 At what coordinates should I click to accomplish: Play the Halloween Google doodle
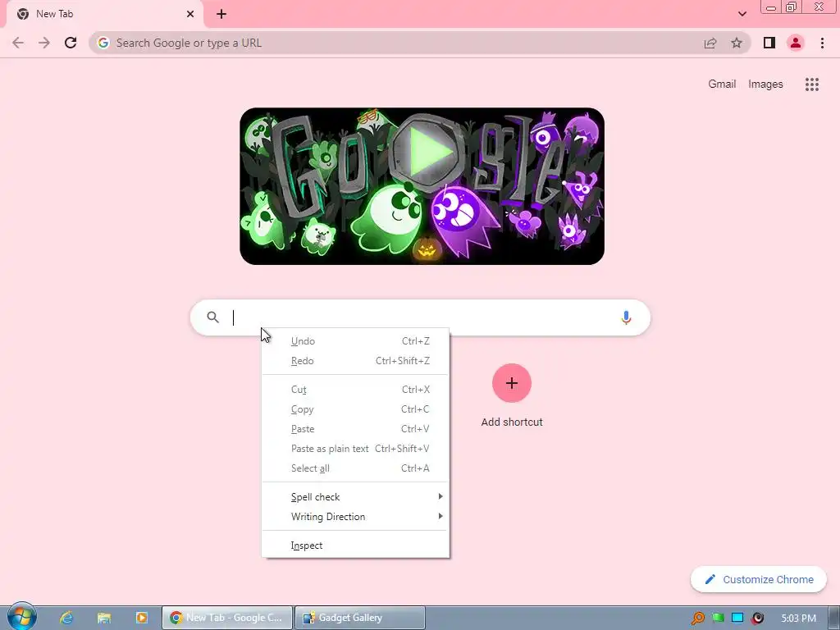427,152
